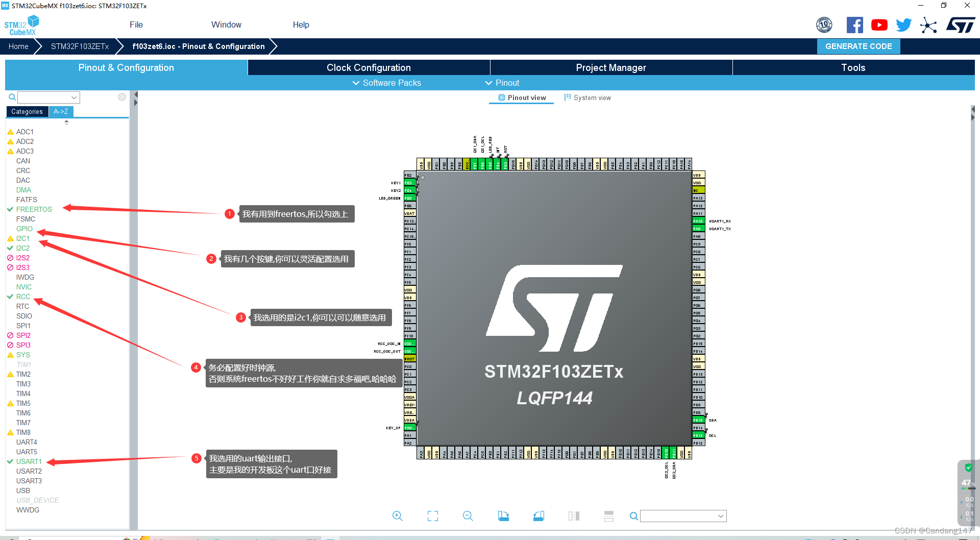Select the zoom in tool below the chip diagram
The width and height of the screenshot is (980, 540).
(398, 516)
